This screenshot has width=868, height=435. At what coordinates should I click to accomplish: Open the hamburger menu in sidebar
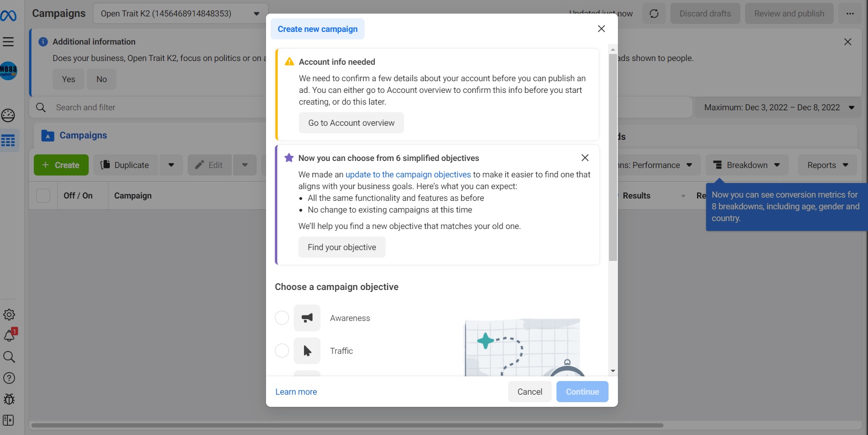(x=8, y=42)
